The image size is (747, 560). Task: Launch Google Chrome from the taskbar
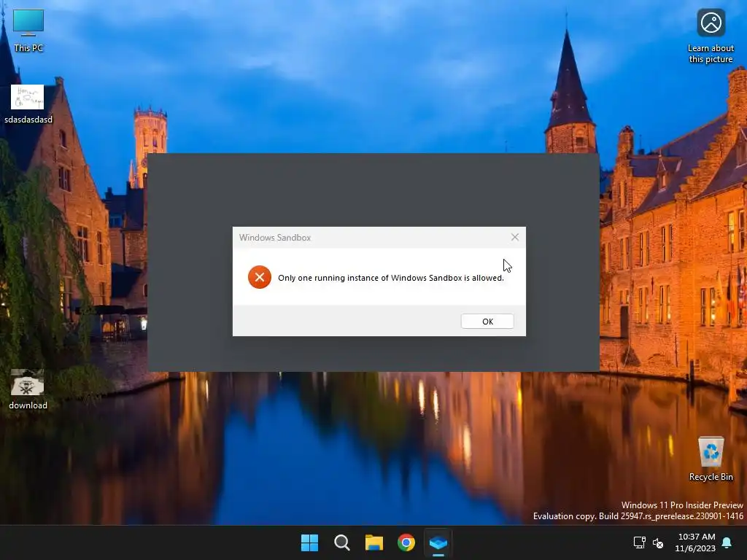[406, 542]
